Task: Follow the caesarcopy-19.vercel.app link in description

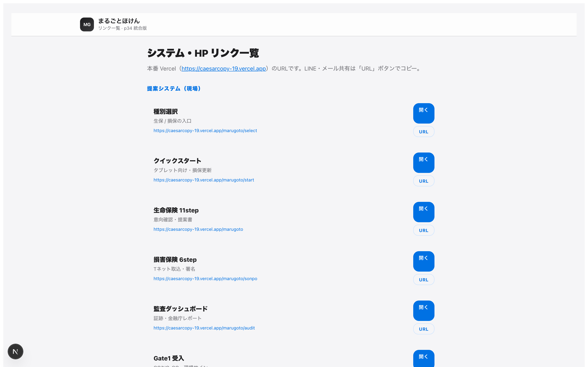Action: 224,69
